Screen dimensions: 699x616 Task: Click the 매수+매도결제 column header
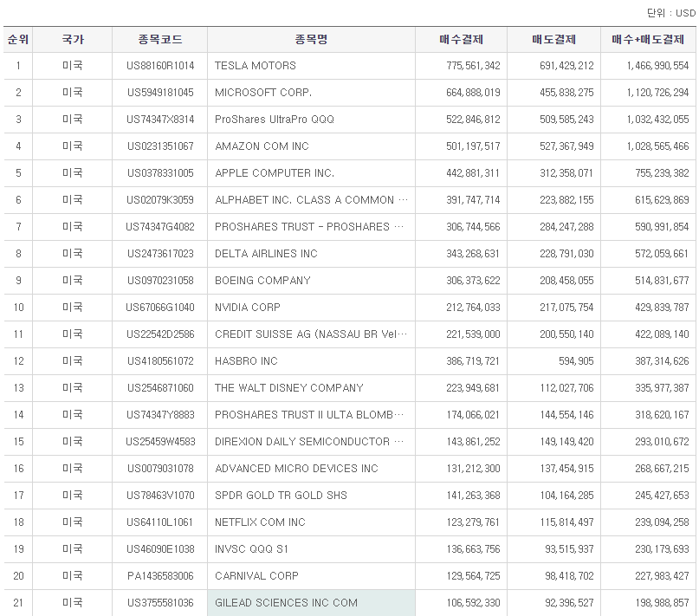[648, 39]
